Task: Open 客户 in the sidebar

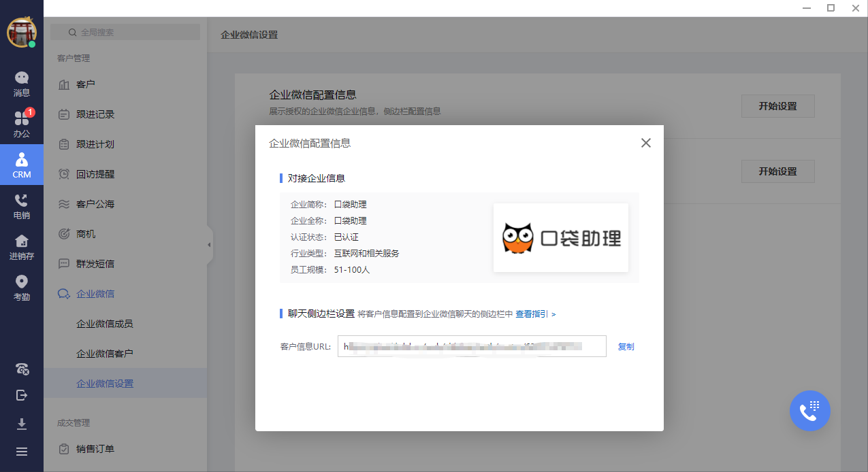Action: pos(125,84)
